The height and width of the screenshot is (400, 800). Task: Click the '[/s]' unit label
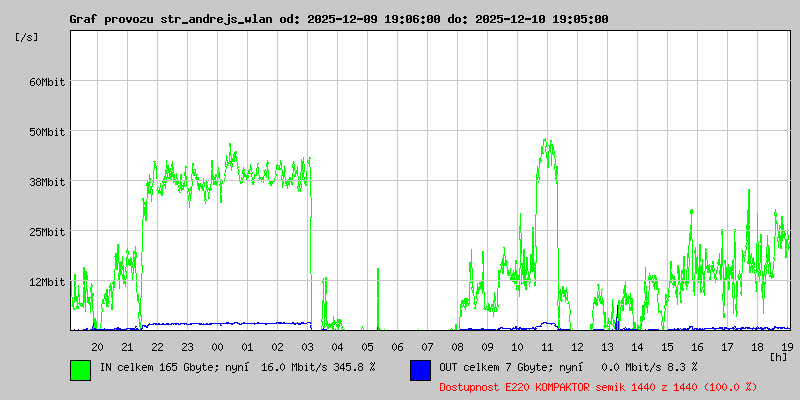point(27,37)
